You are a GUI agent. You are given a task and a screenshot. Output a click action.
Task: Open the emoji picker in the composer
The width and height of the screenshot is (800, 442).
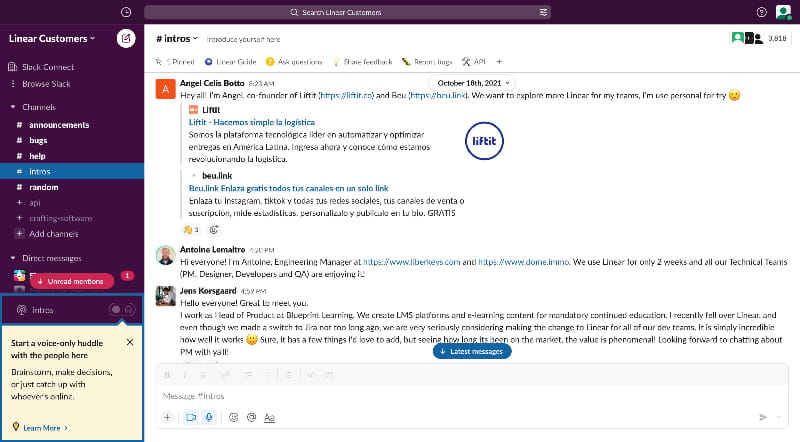pyautogui.click(x=234, y=418)
